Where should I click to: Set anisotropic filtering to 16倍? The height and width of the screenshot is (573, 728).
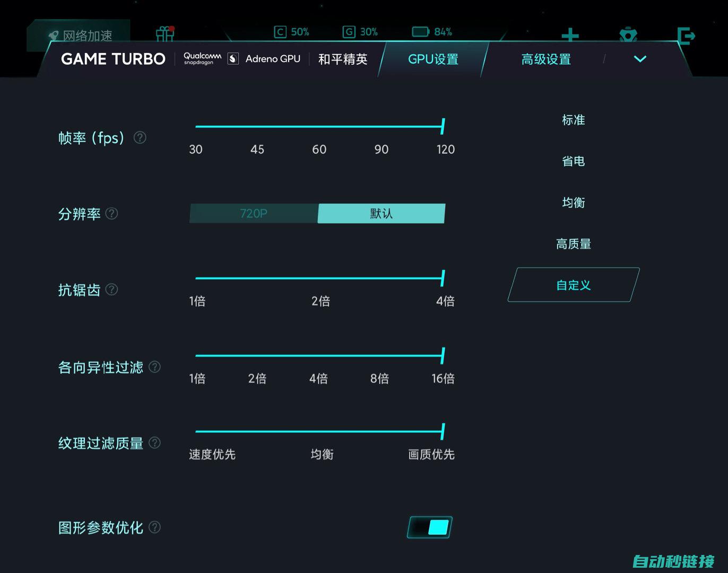[443, 379]
